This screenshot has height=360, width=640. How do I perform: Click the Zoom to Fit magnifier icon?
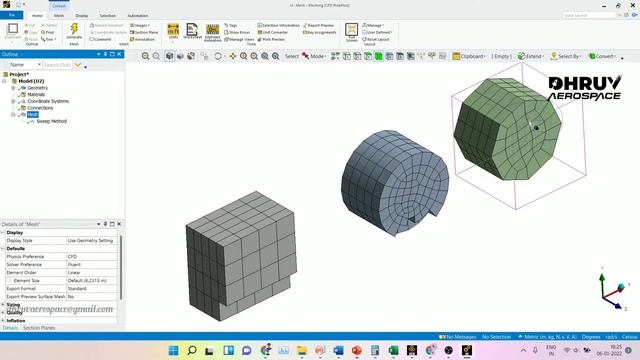(x=145, y=56)
